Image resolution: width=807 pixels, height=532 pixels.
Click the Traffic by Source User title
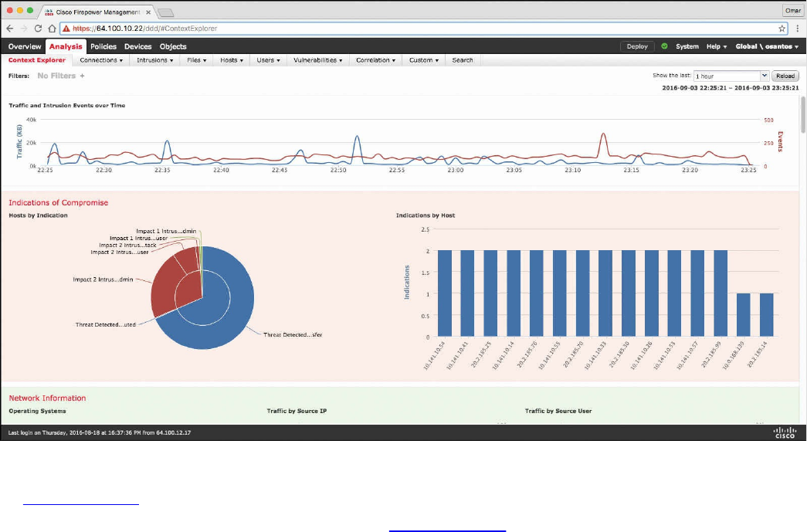[558, 411]
